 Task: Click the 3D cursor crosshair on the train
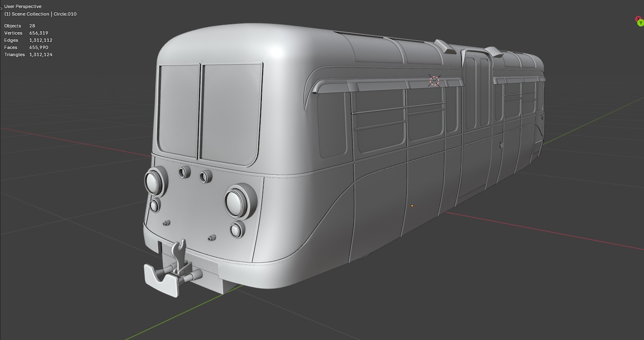[435, 81]
